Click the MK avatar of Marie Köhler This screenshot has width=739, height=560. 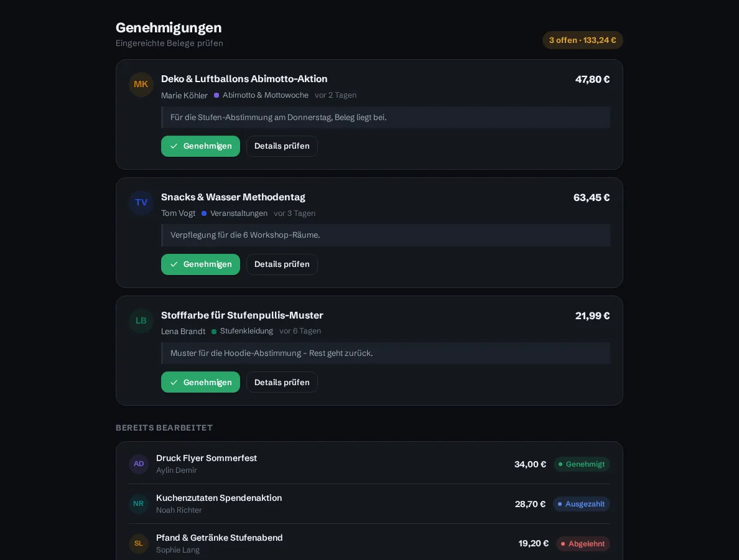point(141,85)
